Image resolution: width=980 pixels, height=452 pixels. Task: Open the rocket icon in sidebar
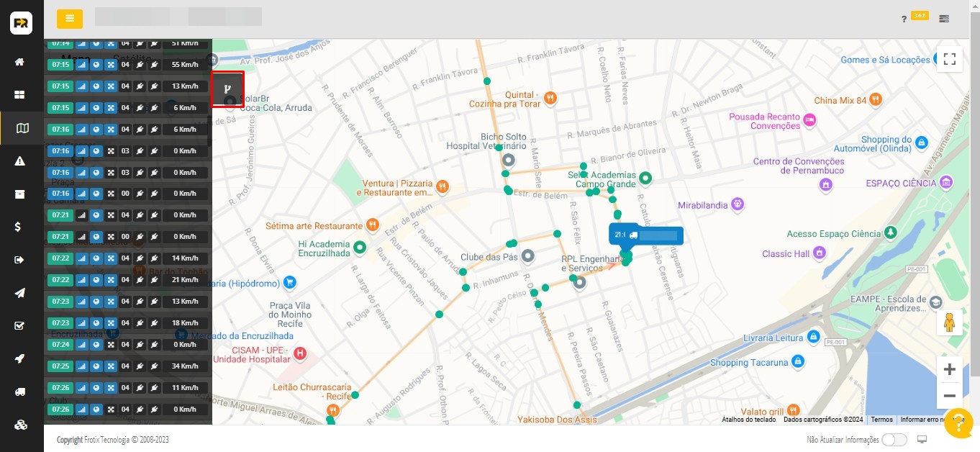click(x=20, y=358)
